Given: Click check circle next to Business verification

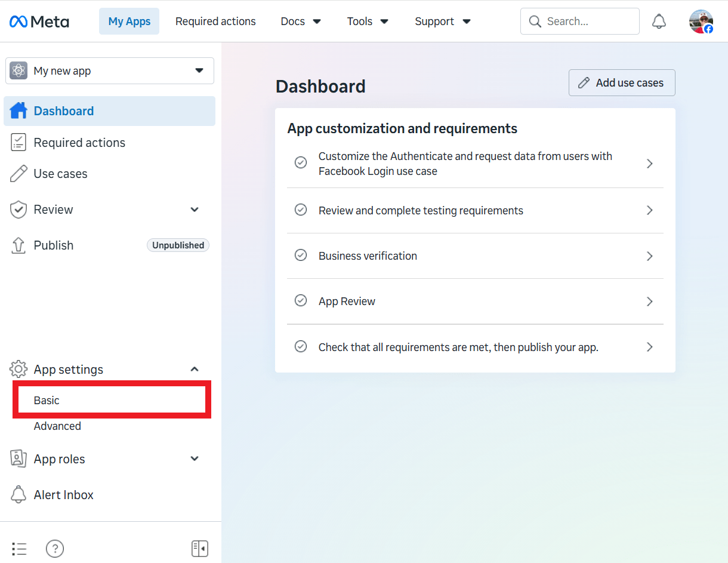Looking at the screenshot, I should click(301, 256).
